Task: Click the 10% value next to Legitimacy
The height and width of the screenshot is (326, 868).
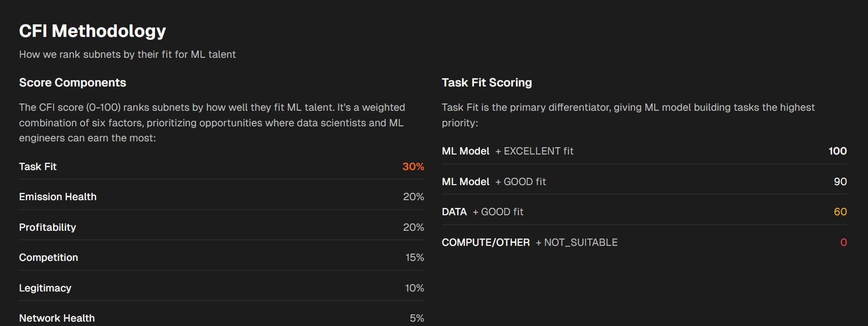Action: 414,288
